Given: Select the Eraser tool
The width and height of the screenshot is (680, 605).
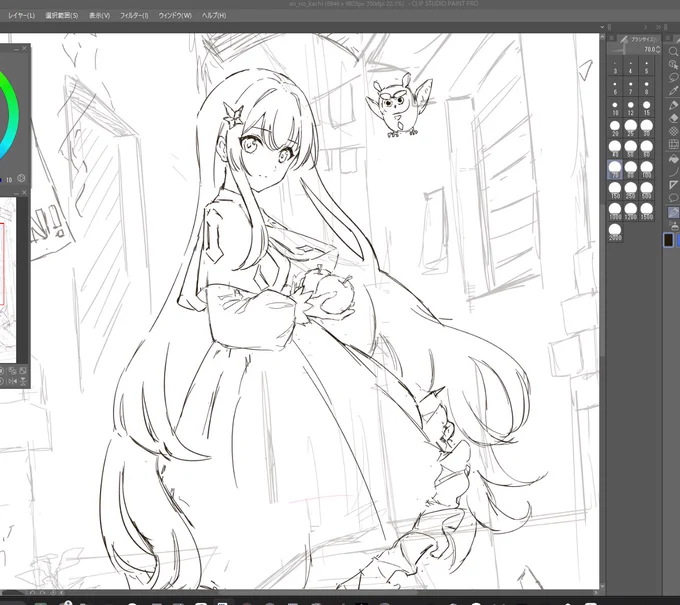Looking at the screenshot, I should [x=673, y=118].
